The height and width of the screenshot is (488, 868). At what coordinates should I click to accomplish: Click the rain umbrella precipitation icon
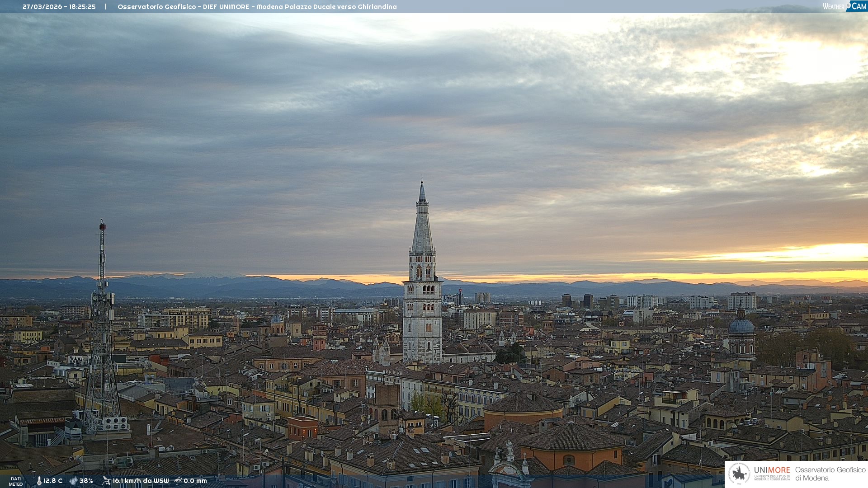pos(178,481)
